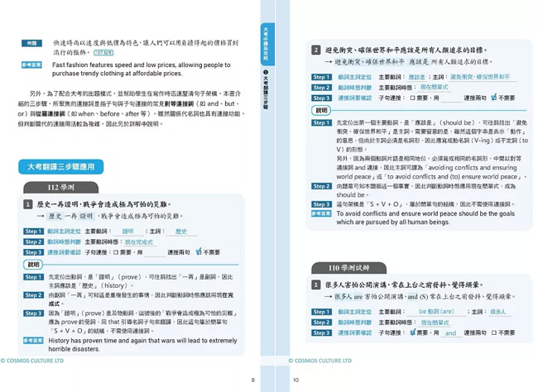Click 現在簡單式 answer under 避免衝突 question
The width and height of the screenshot is (538, 392).
coord(434,88)
